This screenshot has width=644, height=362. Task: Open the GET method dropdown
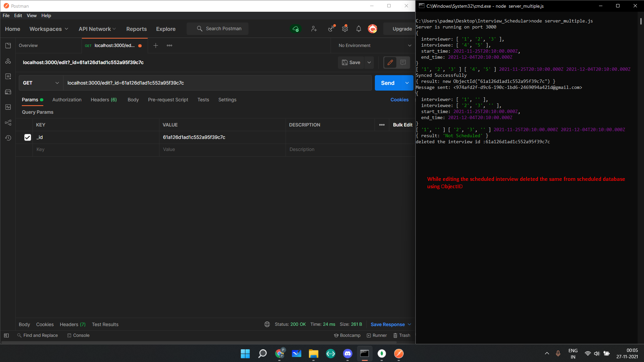pyautogui.click(x=41, y=83)
